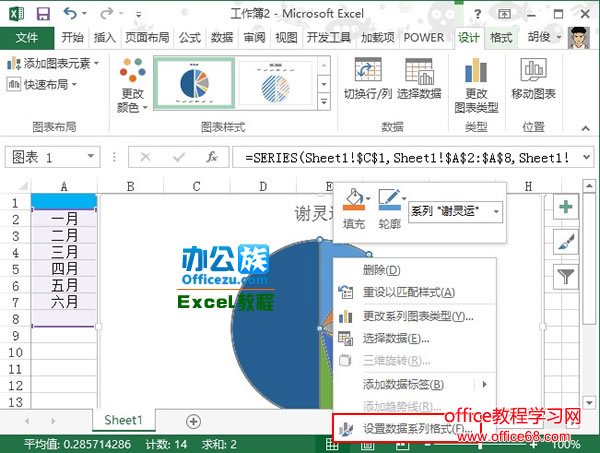Screen dimensions: 600x453
Task: Open 快速布局 dropdown
Action: point(42,84)
